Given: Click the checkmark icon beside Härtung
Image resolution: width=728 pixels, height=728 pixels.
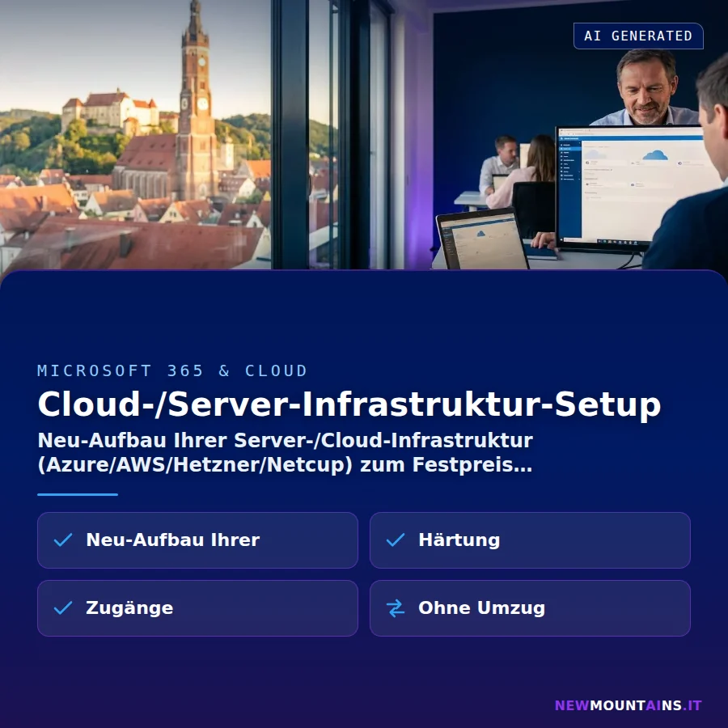Looking at the screenshot, I should [396, 540].
